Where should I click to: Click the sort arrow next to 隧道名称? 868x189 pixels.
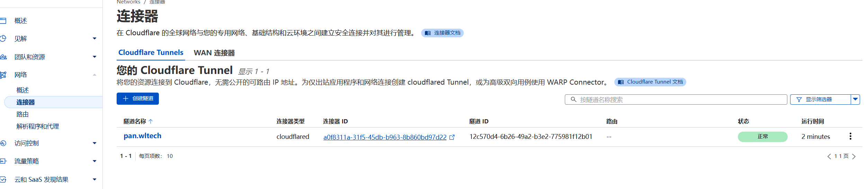[x=151, y=121]
